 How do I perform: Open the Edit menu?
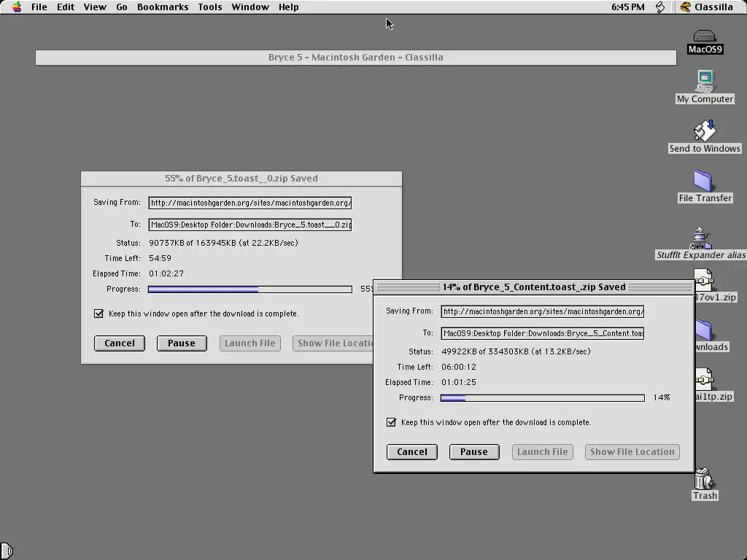pyautogui.click(x=65, y=7)
